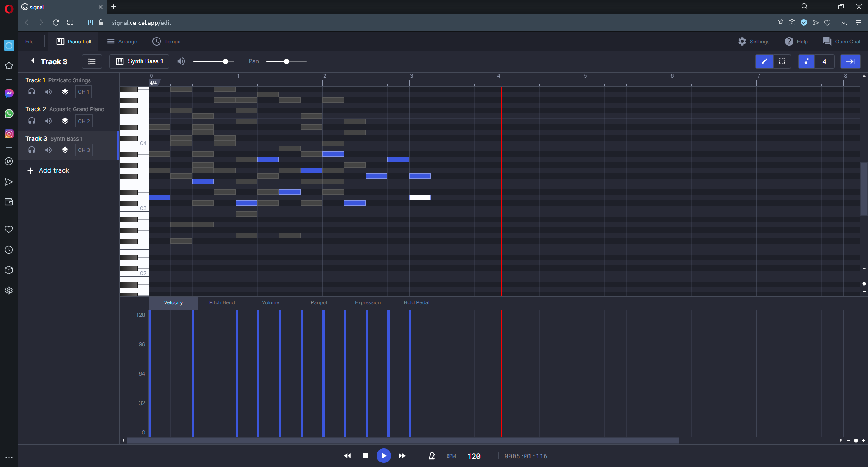This screenshot has width=868, height=467.
Task: Open the Pitch Bend tab
Action: click(222, 302)
